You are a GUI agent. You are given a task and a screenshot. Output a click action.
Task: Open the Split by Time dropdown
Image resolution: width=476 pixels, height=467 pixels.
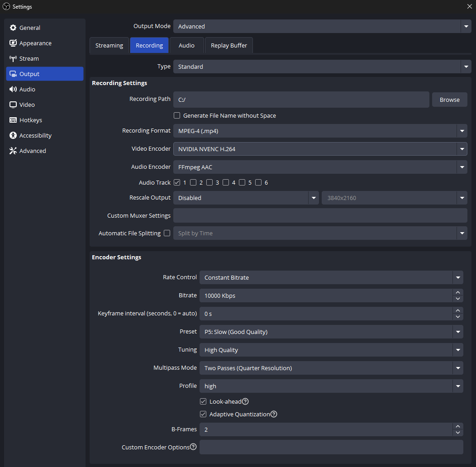320,233
